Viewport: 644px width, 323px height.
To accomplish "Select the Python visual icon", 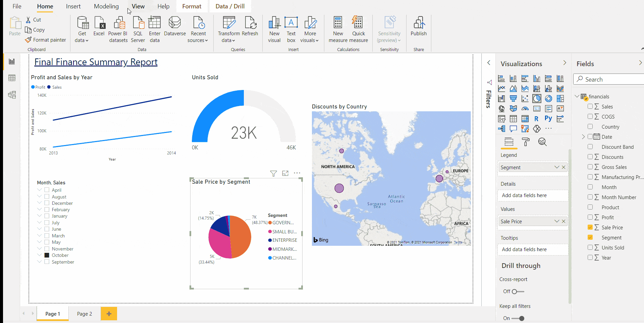I will coord(548,119).
